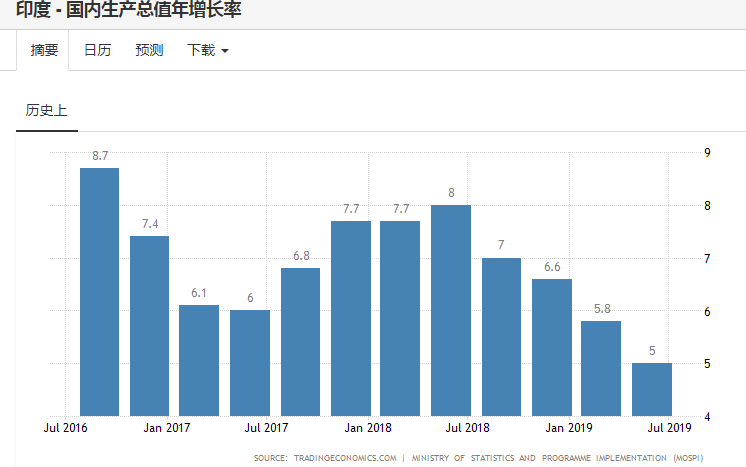Click the 8.7 bar for Jul 2016
The height and width of the screenshot is (467, 746).
(99, 292)
